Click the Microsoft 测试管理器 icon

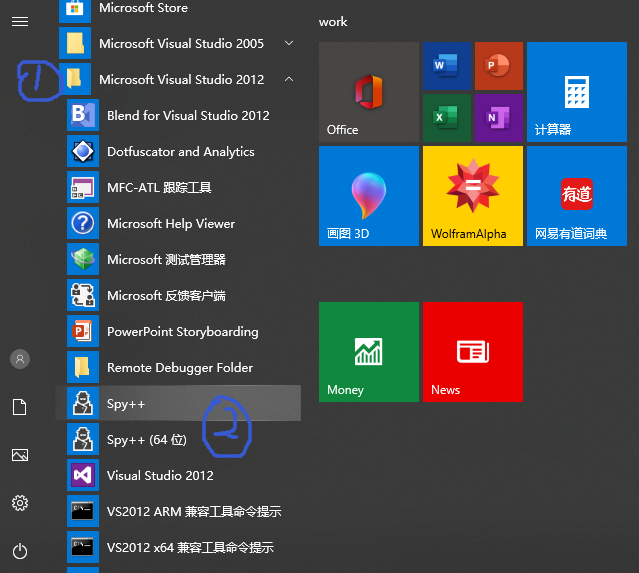[x=83, y=259]
